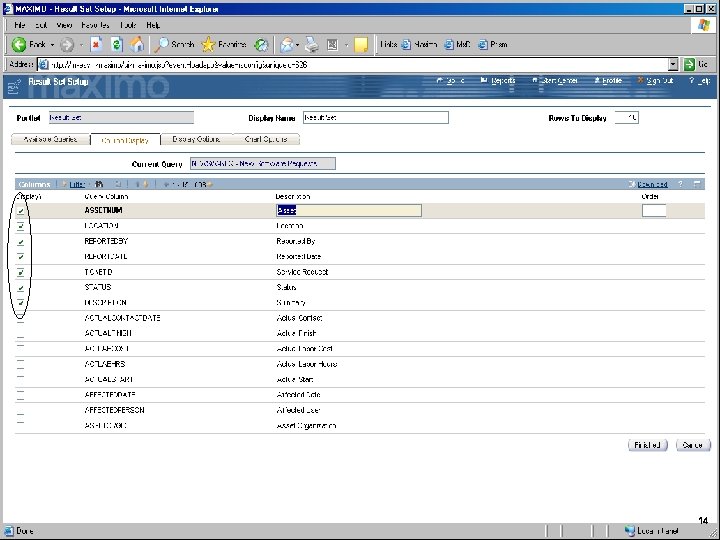Click the Print toolbar icon
Image resolution: width=720 pixels, height=540 pixels.
[312, 45]
